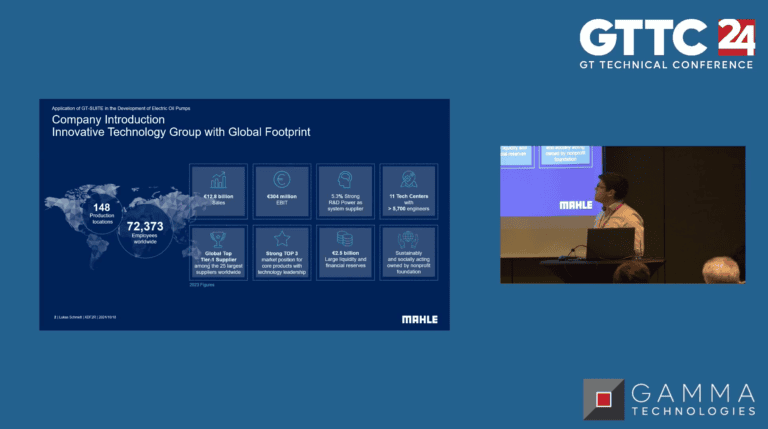Click the icon above 11 Tech Centers
Screen dimensions: 768x429
[x=408, y=179]
